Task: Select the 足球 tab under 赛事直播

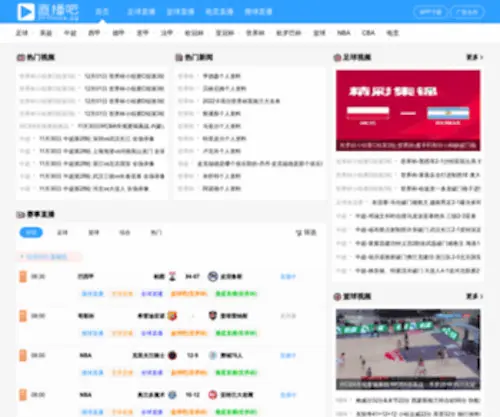Action: click(62, 232)
